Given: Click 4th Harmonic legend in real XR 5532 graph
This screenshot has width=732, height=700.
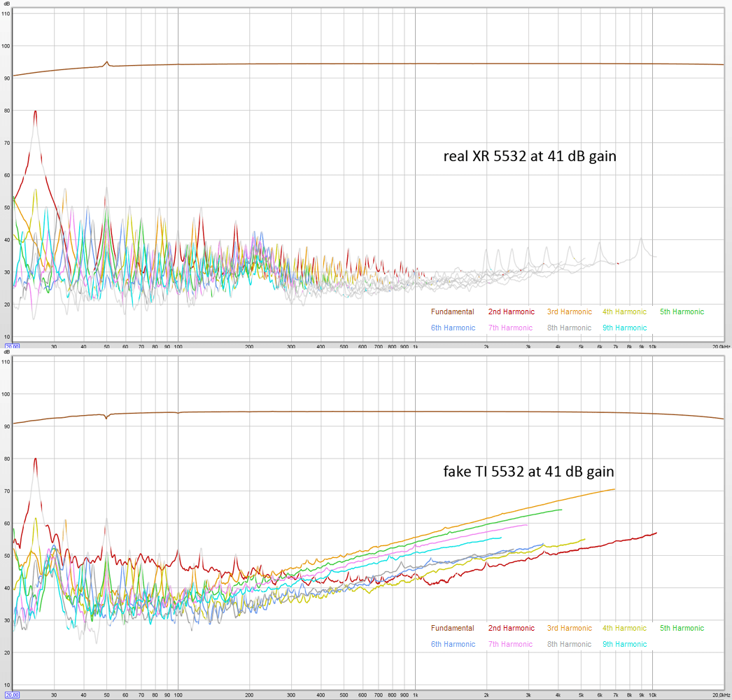Looking at the screenshot, I should click(x=624, y=311).
